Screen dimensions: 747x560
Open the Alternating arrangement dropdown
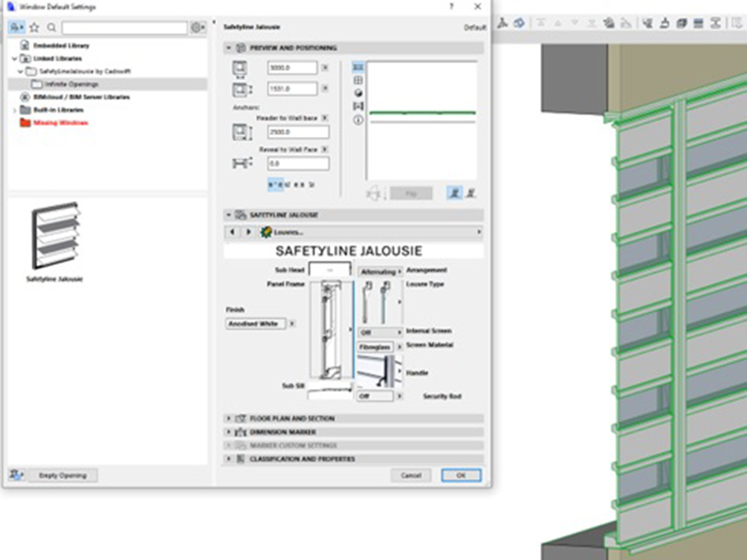[x=380, y=272]
